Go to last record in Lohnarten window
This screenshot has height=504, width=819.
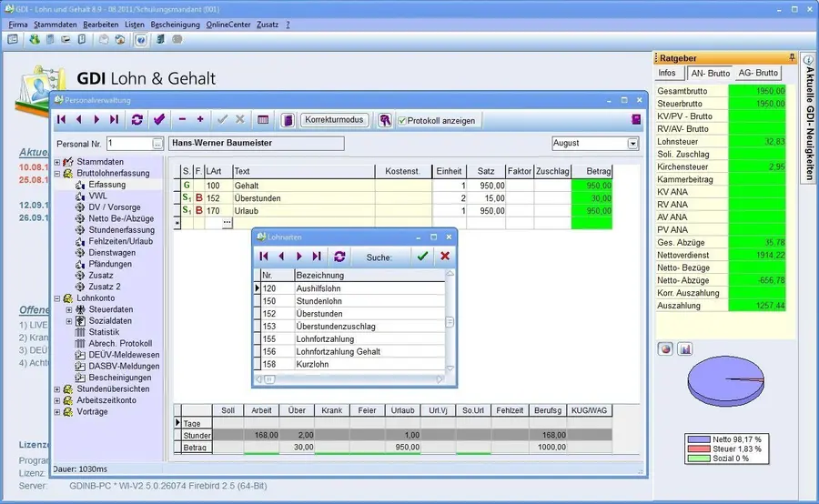point(317,257)
